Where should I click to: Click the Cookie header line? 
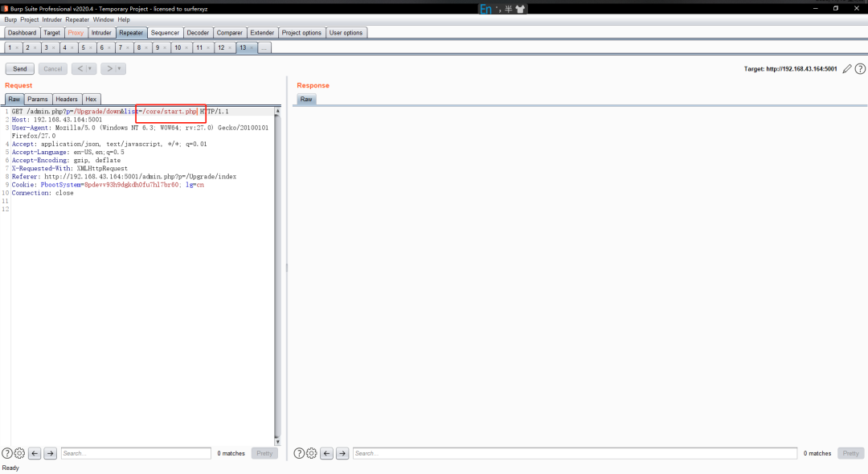[x=108, y=185]
